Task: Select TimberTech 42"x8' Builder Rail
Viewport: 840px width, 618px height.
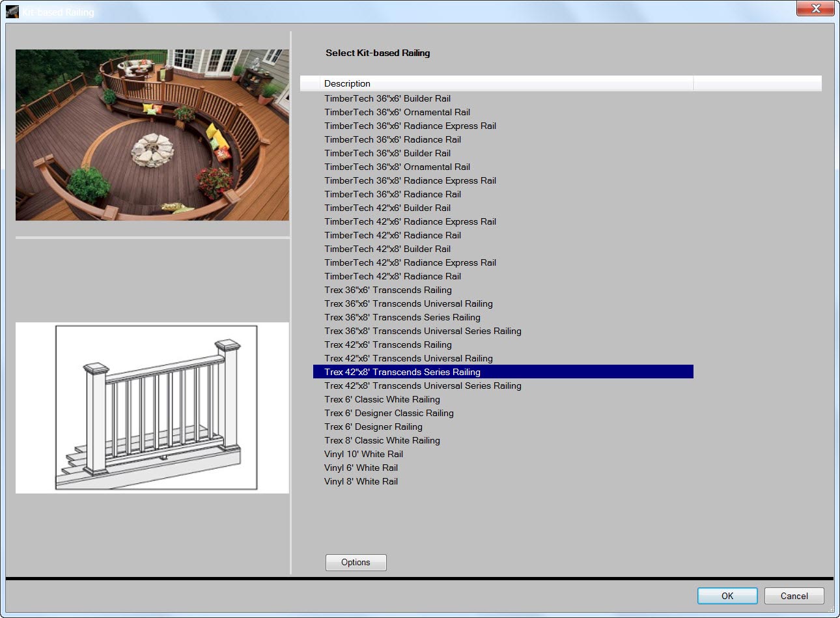Action: 387,249
